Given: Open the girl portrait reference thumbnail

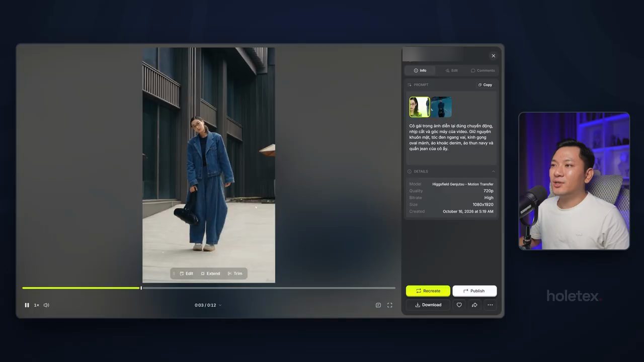Looking at the screenshot, I should 420,107.
